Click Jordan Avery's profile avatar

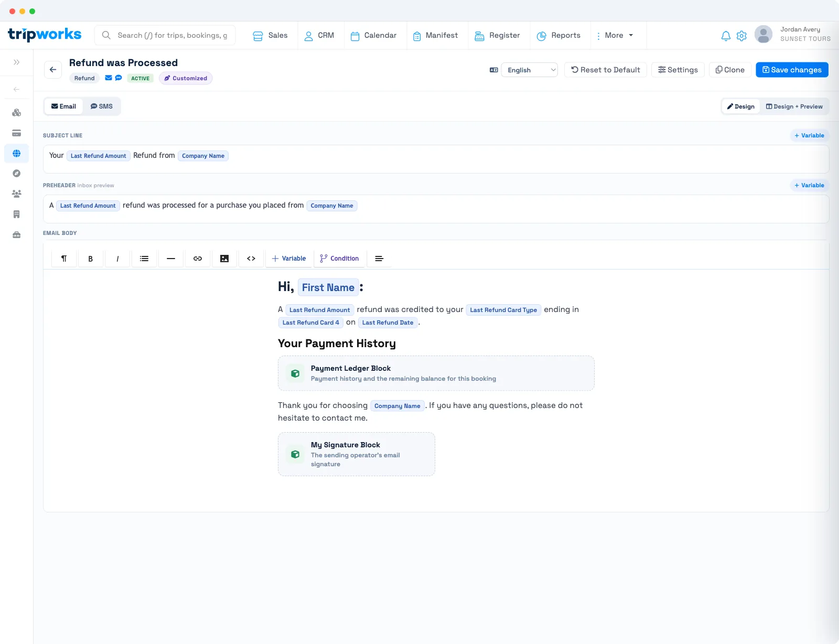(763, 34)
